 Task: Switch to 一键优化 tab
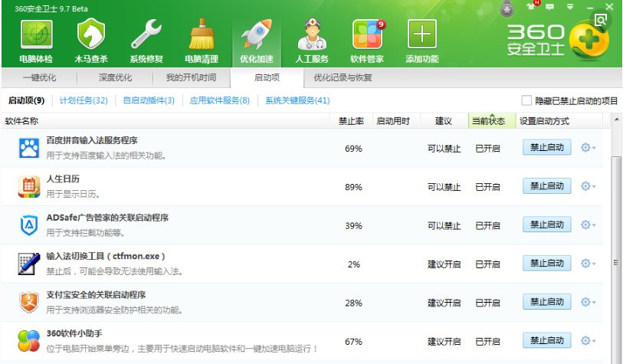pyautogui.click(x=39, y=77)
